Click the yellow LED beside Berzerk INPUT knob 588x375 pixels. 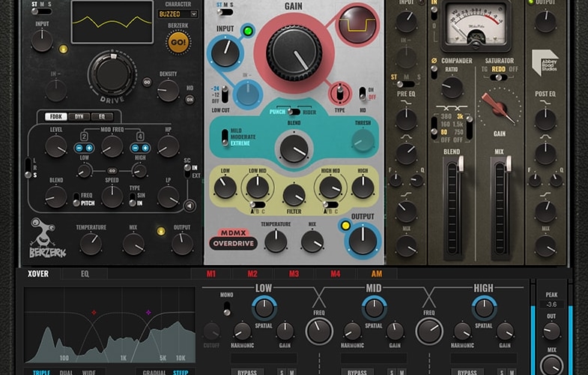64,49
